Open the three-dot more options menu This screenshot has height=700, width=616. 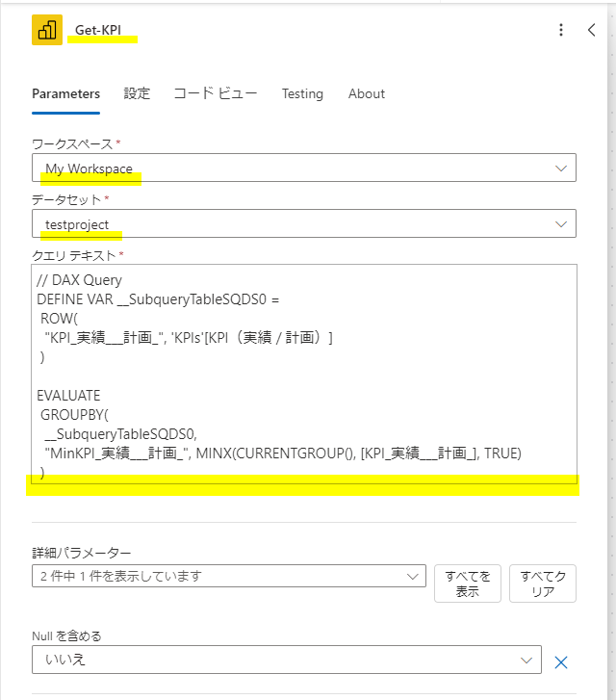(x=561, y=30)
